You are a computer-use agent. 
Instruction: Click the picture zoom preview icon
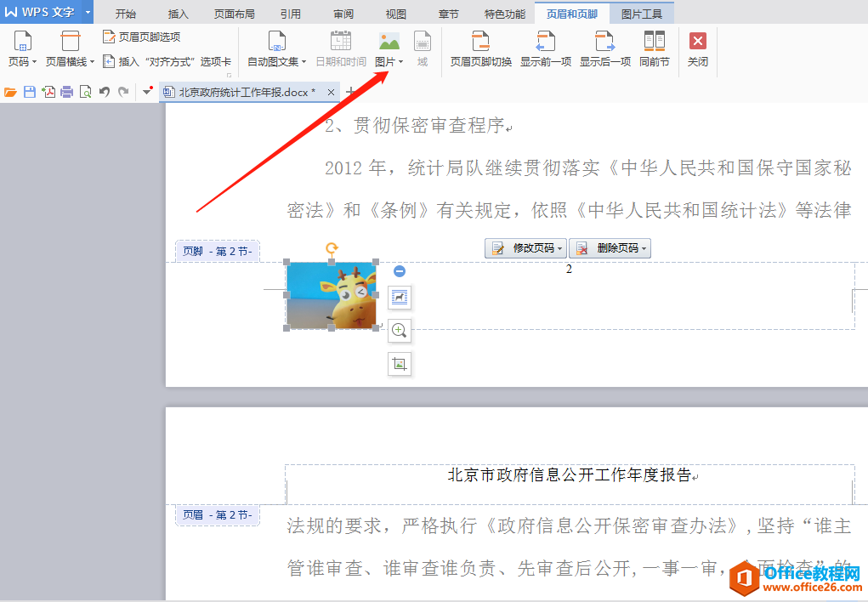point(399,331)
